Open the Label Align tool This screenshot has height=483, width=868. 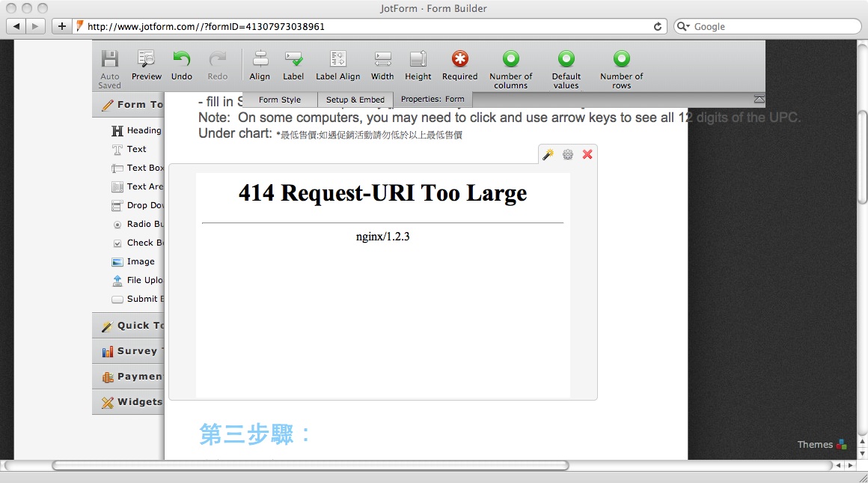coord(337,60)
